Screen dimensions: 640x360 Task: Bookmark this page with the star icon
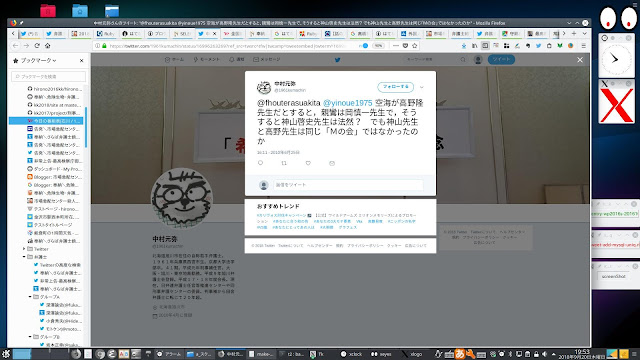pyautogui.click(x=415, y=46)
